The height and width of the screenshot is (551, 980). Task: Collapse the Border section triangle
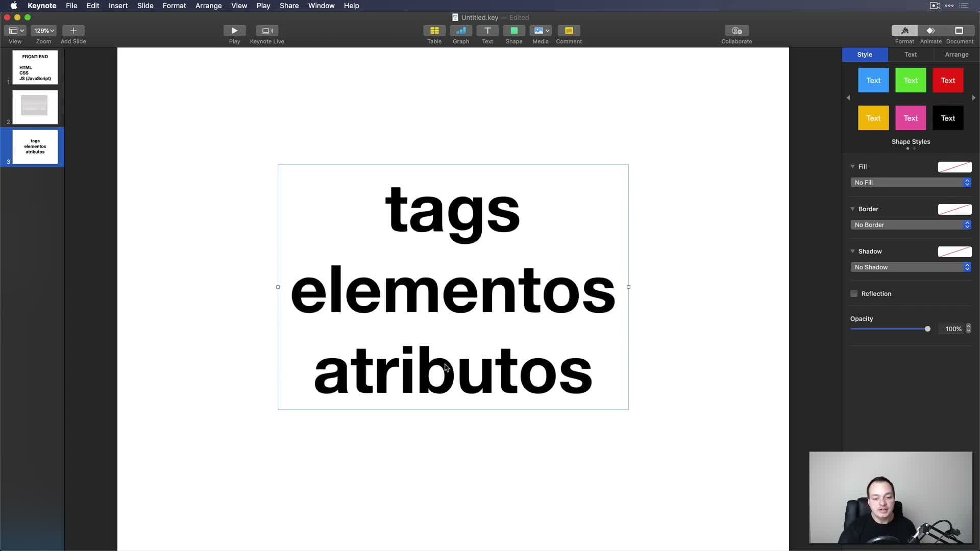click(852, 209)
